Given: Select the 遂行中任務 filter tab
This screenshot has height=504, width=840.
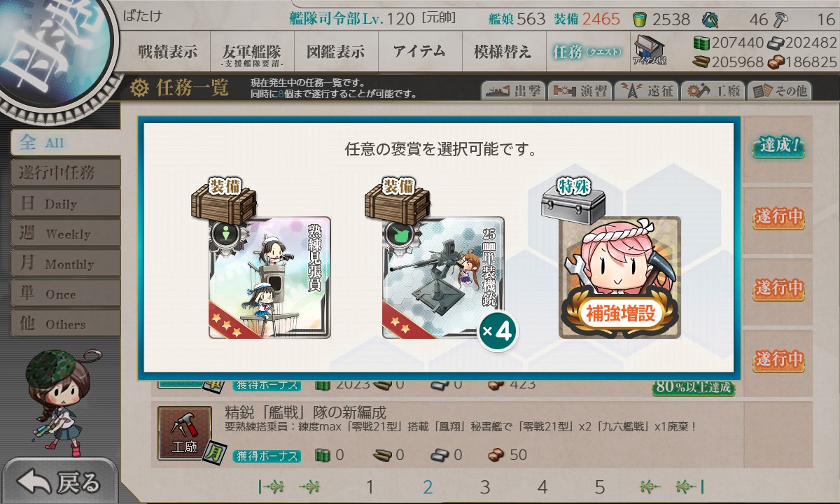Looking at the screenshot, I should point(65,173).
